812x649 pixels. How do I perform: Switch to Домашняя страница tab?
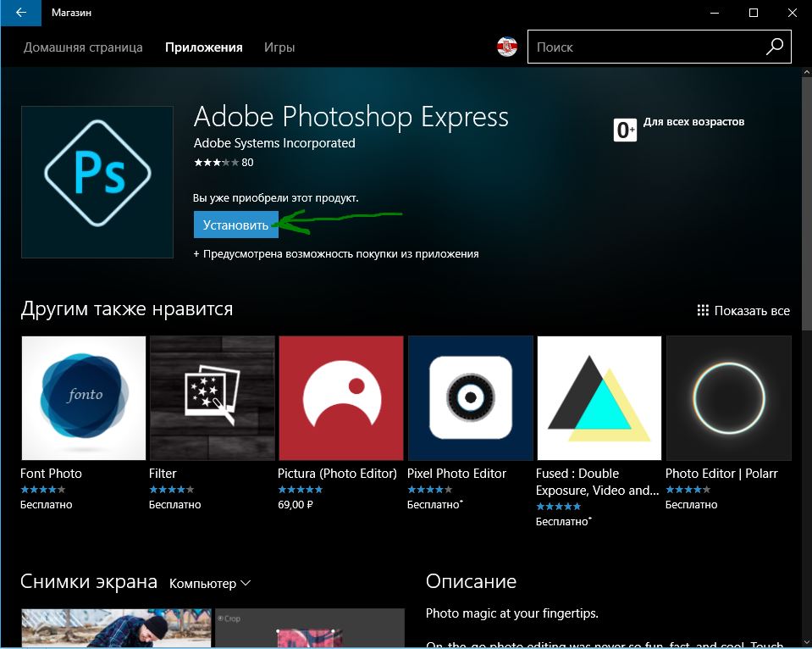pyautogui.click(x=83, y=47)
